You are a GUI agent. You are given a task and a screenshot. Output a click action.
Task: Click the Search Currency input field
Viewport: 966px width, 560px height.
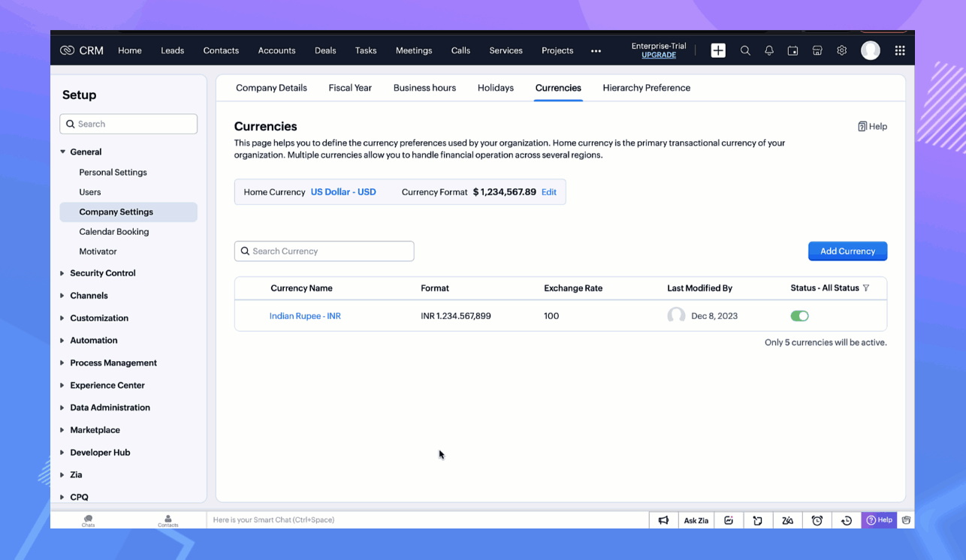click(325, 251)
